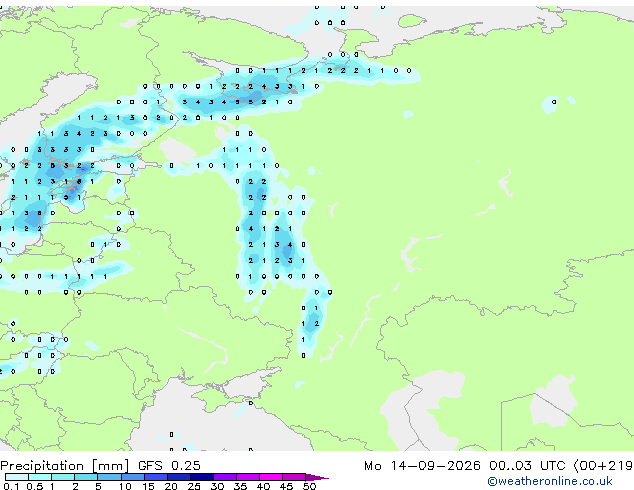Screen dimensions: 634x490
Task: Pick the lightest 0.1–0.5 mm legend swatch
Action: 17,477
